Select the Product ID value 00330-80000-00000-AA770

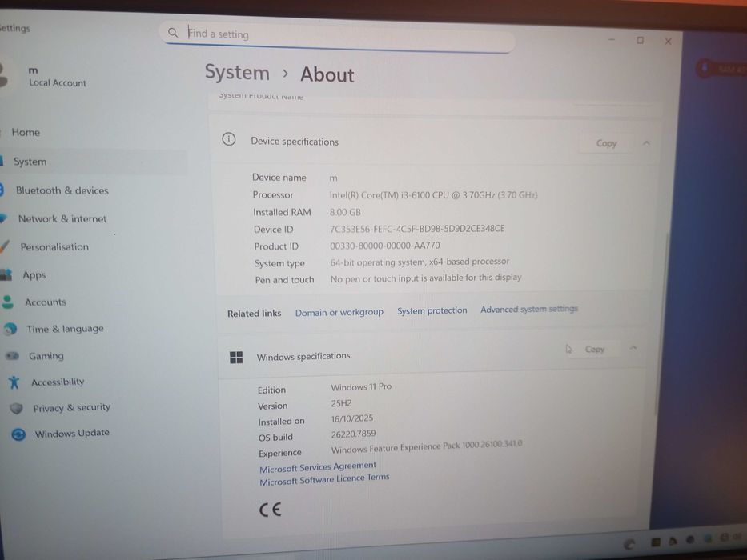(385, 246)
